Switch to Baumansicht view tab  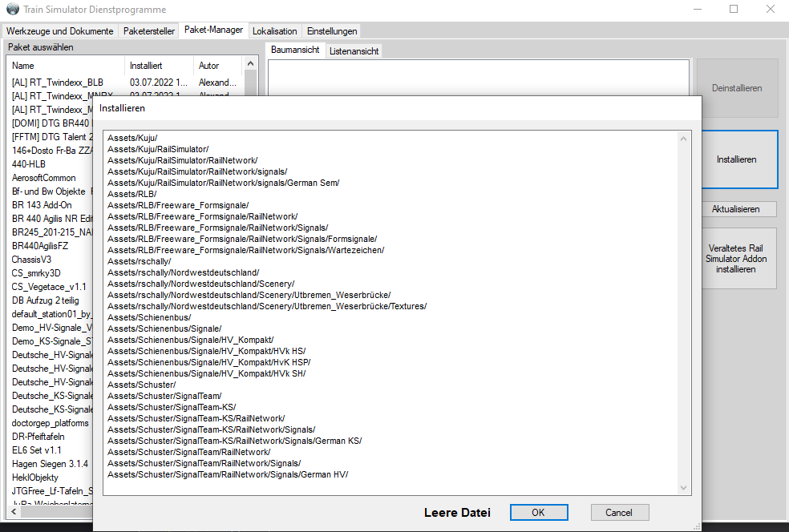click(295, 50)
